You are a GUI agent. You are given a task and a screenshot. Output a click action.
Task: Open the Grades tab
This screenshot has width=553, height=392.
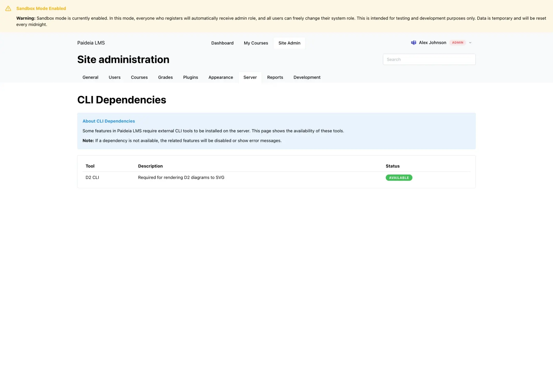[x=165, y=77]
